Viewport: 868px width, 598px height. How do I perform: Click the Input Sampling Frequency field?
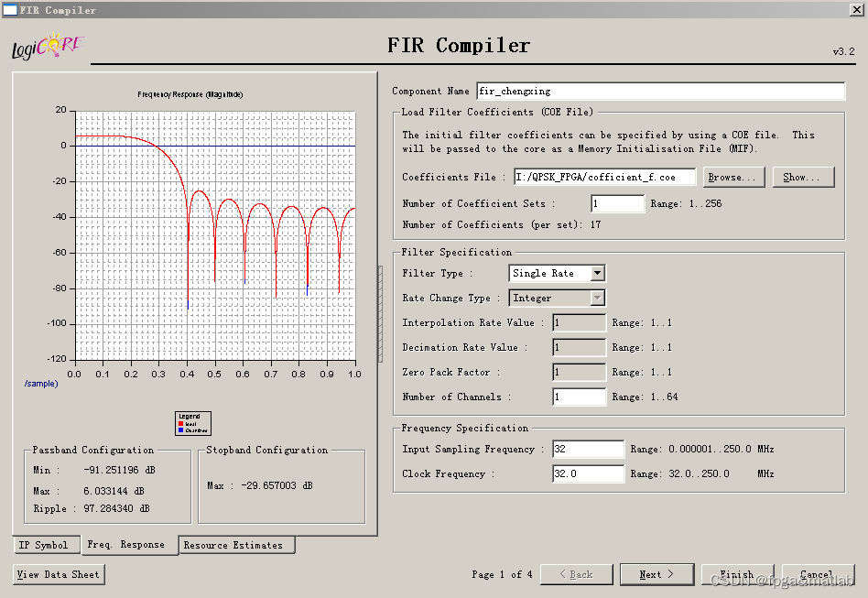pos(589,449)
